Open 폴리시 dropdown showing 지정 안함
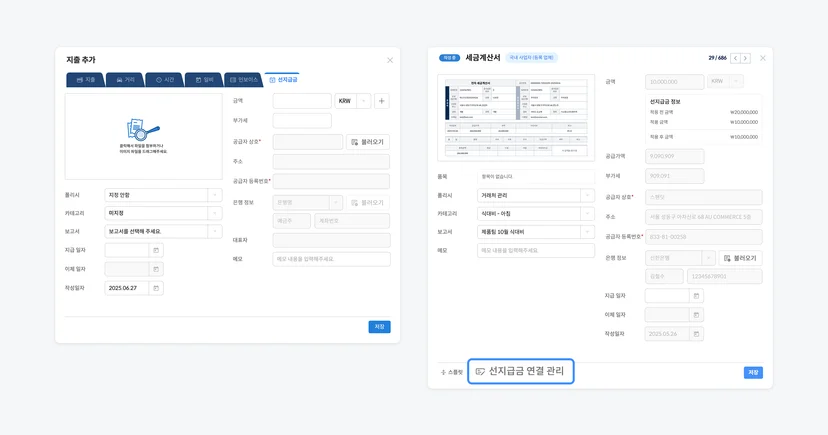The height and width of the screenshot is (435, 828). point(163,195)
